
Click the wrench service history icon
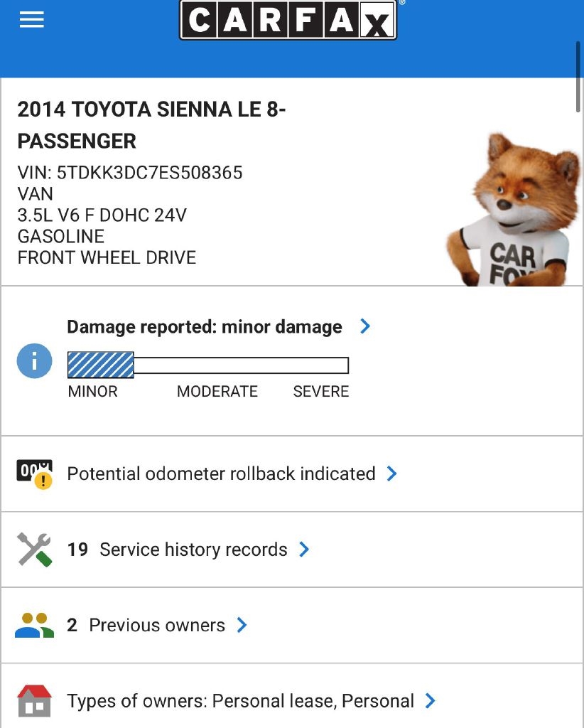34,550
